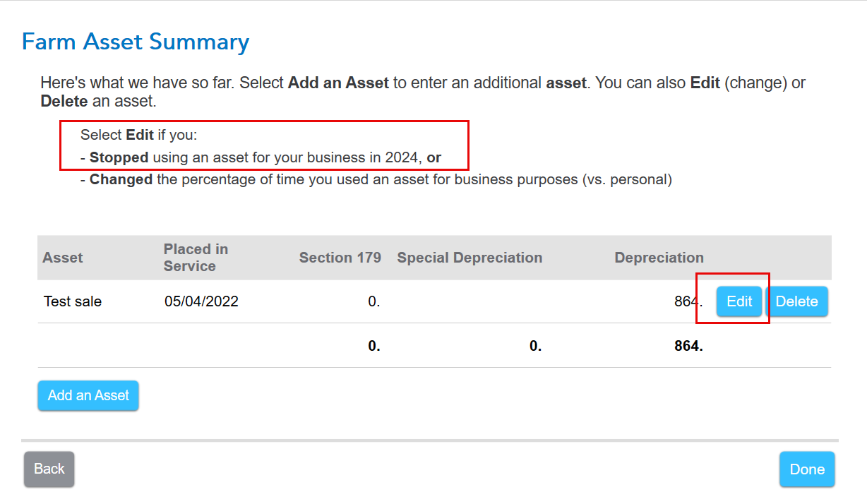This screenshot has width=867, height=504.
Task: Click the 'Select Edit if you:' text
Action: tap(138, 135)
